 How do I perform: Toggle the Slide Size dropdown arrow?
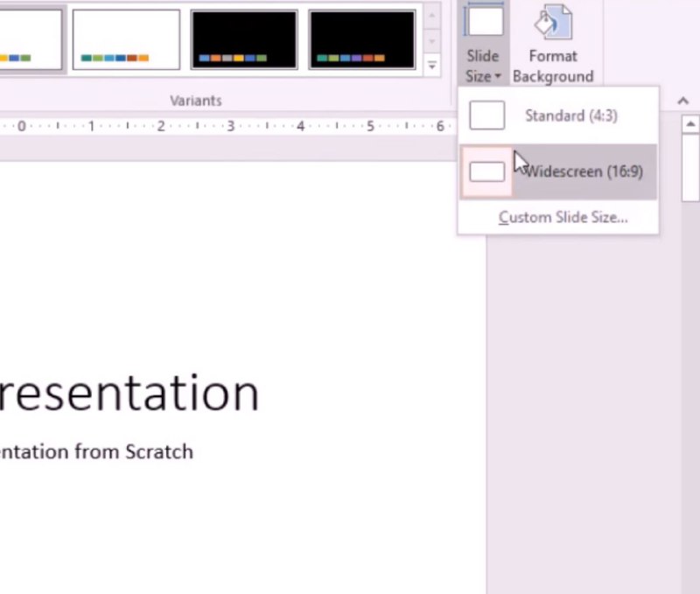[497, 77]
